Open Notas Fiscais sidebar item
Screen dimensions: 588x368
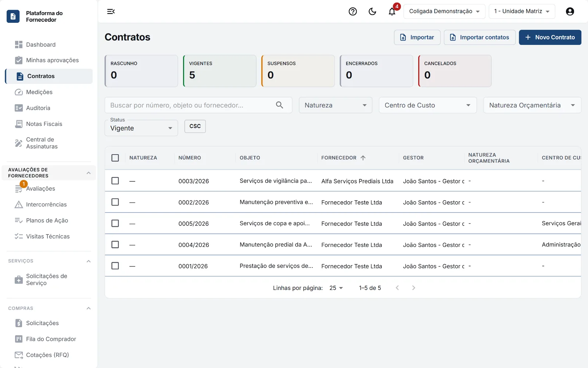click(x=49, y=124)
